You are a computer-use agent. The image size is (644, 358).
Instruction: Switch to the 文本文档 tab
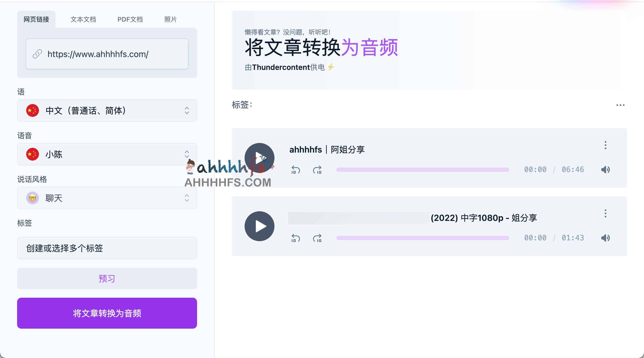pyautogui.click(x=84, y=19)
